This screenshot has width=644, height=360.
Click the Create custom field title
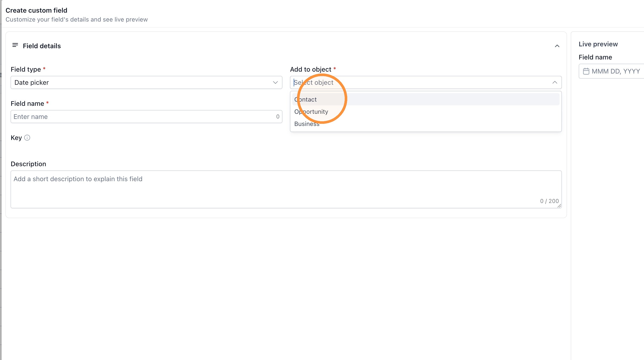click(x=36, y=10)
